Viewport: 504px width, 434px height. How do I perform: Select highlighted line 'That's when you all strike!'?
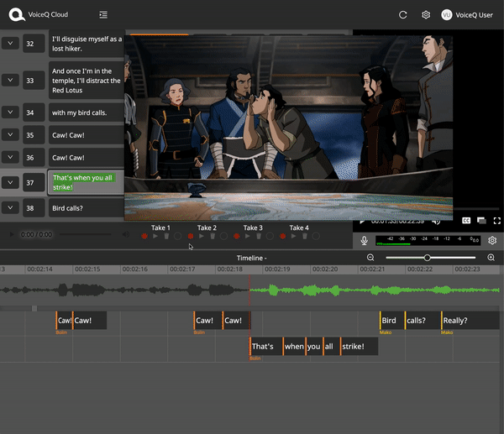[x=87, y=182]
